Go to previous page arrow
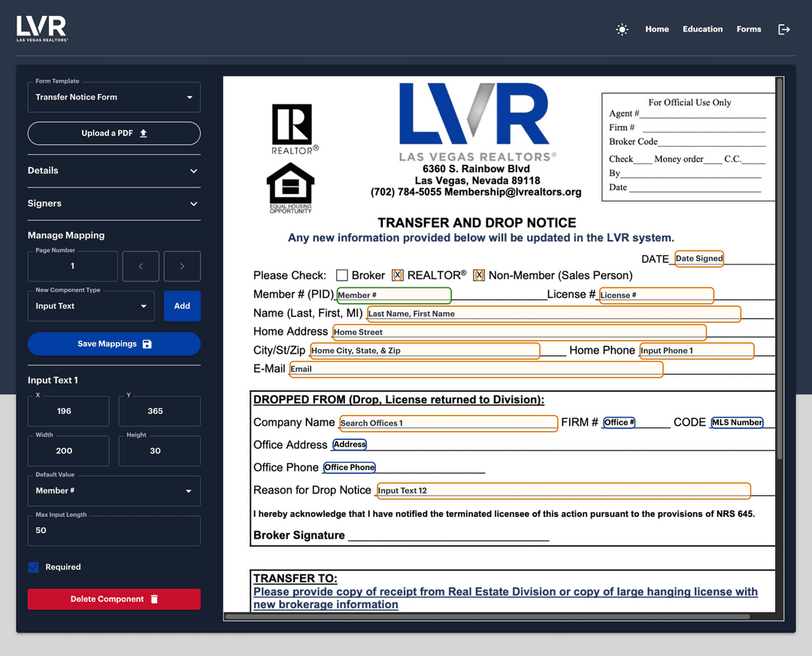Image resolution: width=812 pixels, height=656 pixels. [x=141, y=266]
